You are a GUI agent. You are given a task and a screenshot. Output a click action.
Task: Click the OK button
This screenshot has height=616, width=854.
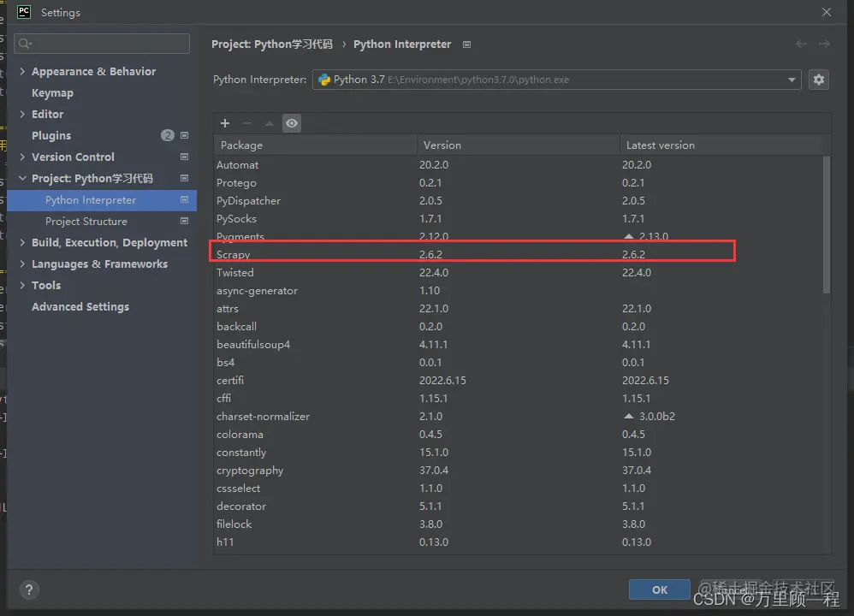click(x=660, y=589)
